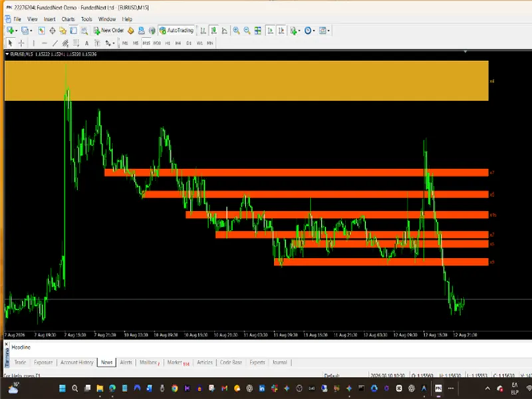The image size is (532, 399).
Task: Expand the Arrows tool dropdown arrow
Action: point(114,43)
